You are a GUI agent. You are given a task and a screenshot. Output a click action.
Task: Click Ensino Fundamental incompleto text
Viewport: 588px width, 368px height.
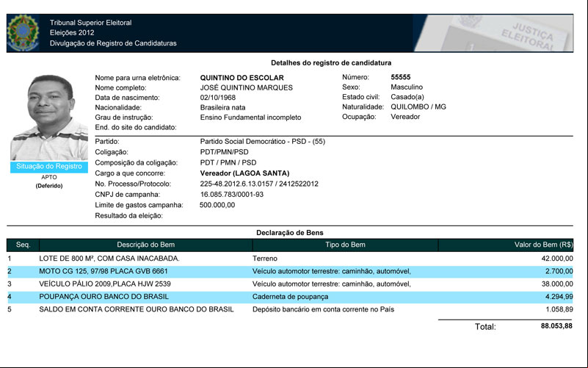(250, 117)
